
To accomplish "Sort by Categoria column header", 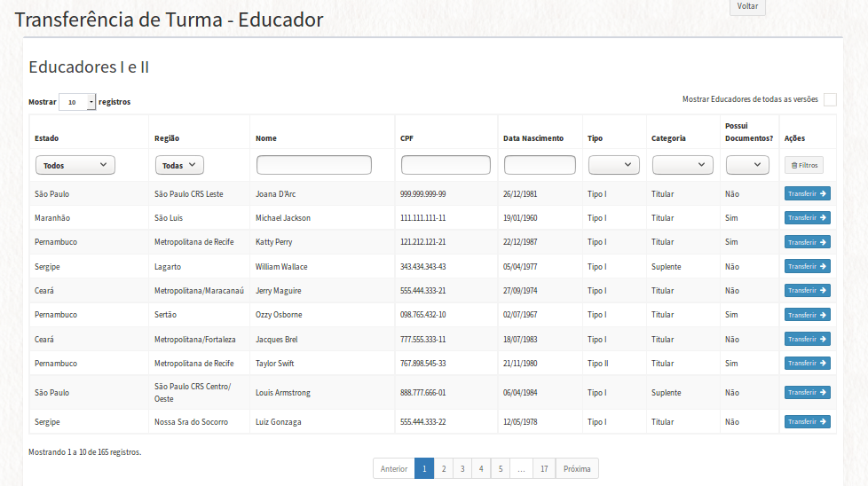I will (x=668, y=138).
